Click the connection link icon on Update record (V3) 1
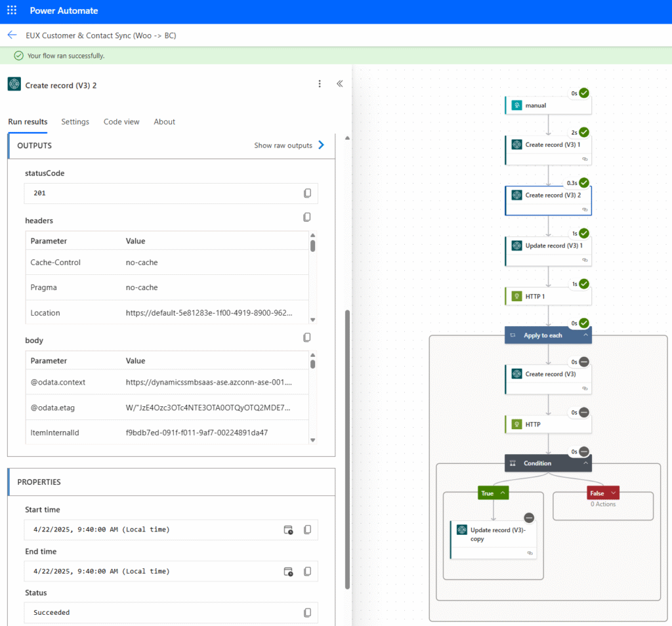Image resolution: width=672 pixels, height=626 pixels. (585, 260)
